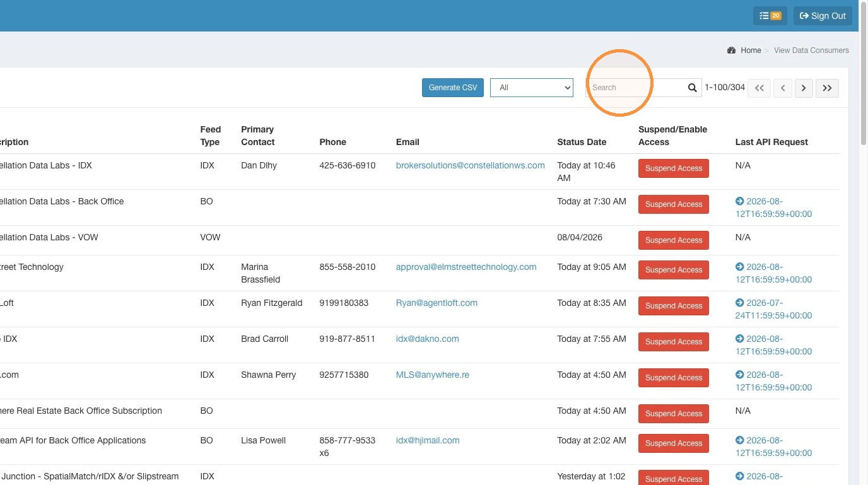The image size is (868, 485).
Task: Click the Today at 9:05 AM status date
Action: point(592,267)
